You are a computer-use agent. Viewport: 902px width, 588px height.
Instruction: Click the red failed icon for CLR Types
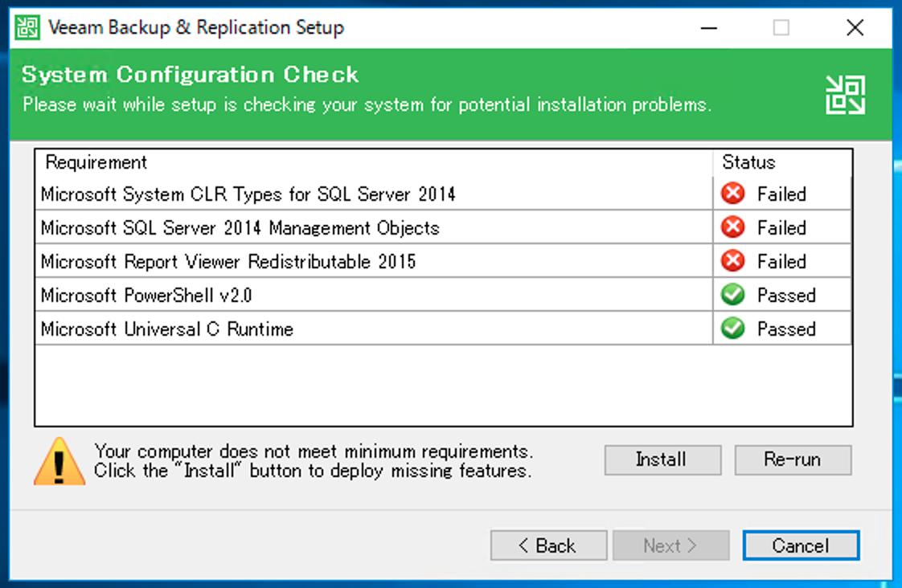coord(733,194)
